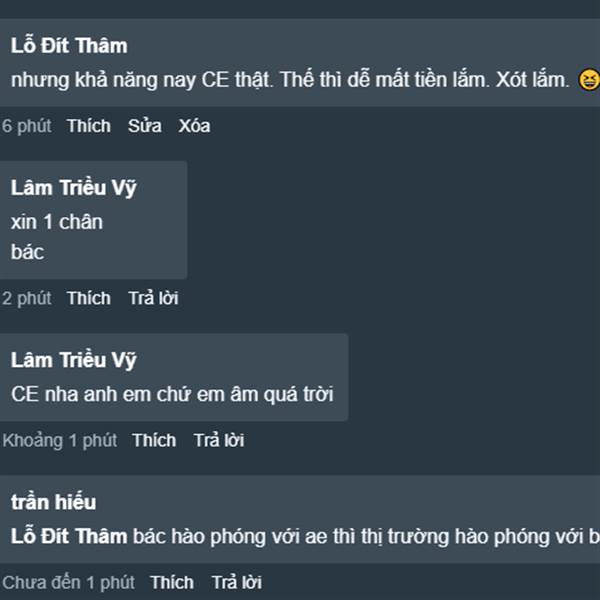Screen dimensions: 600x600
Task: Select Sửa to edit the first comment
Action: coord(145,126)
